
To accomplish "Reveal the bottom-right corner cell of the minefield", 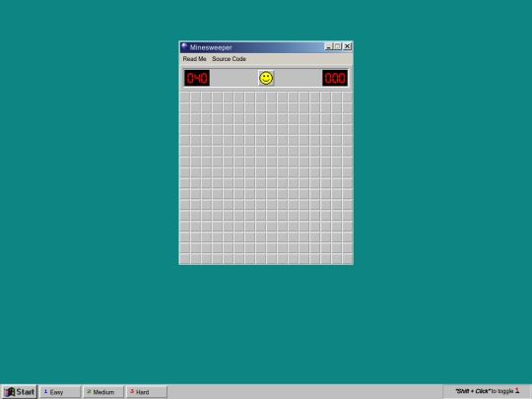I will [x=348, y=258].
